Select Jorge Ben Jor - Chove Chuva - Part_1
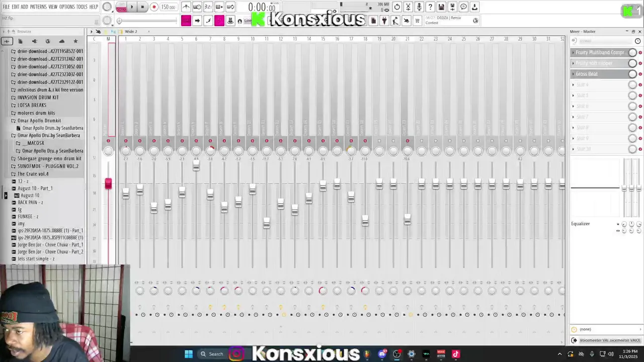The width and height of the screenshot is (644, 362). (50, 245)
